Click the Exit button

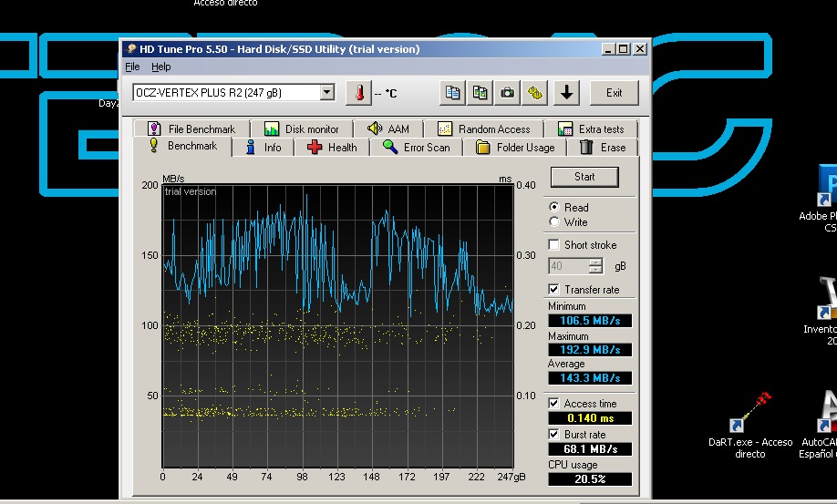coord(614,93)
